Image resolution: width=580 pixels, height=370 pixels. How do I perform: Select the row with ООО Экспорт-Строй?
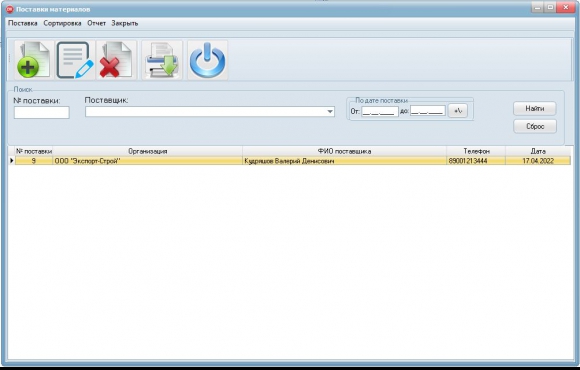tap(293, 161)
